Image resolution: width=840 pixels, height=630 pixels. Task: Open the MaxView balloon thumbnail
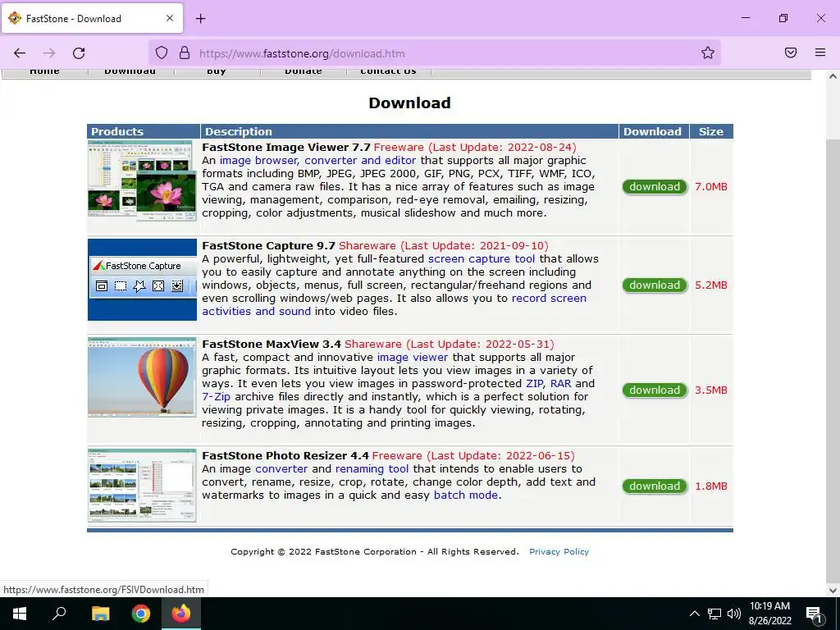click(142, 377)
